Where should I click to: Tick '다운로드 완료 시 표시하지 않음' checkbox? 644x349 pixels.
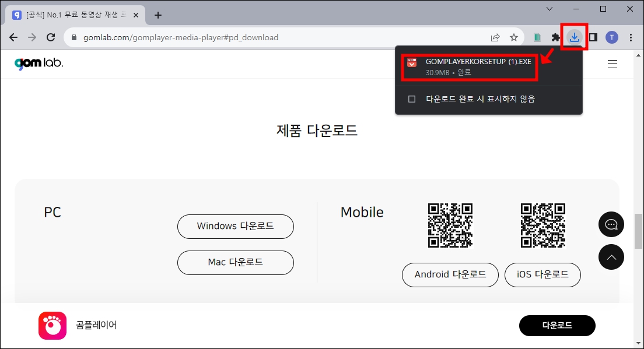coord(411,99)
